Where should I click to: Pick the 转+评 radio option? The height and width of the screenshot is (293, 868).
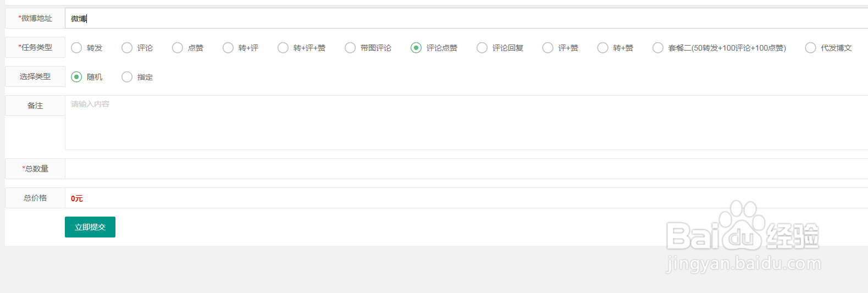[228, 48]
